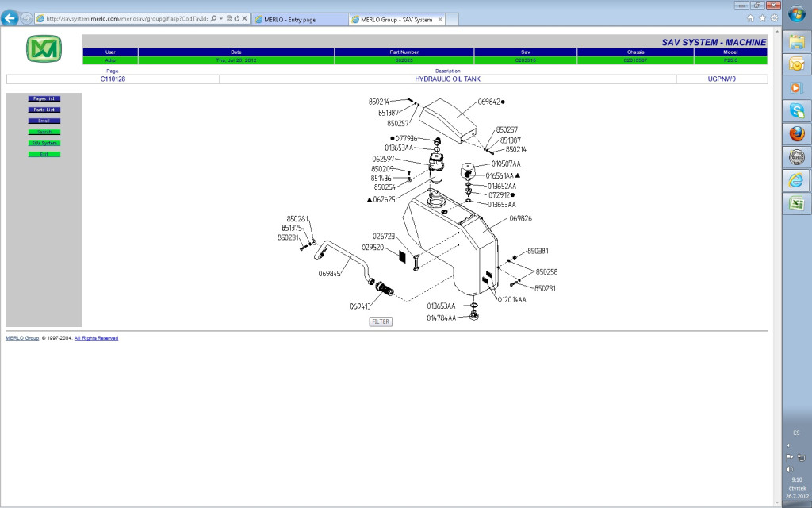Screen dimensions: 812x508
Task: Select part number 069842 on diagram
Action: [x=488, y=102]
